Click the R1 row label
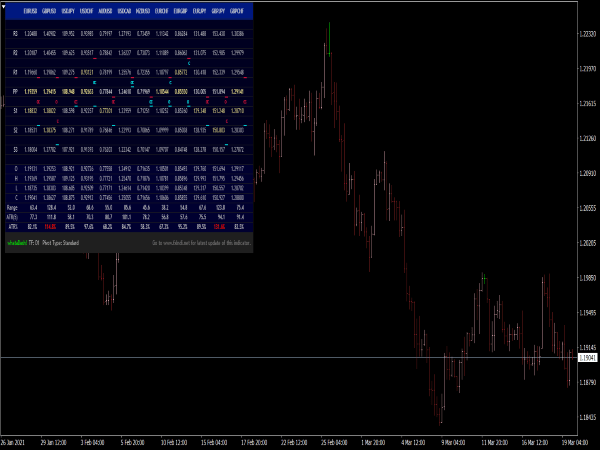600x450 pixels. click(15, 72)
